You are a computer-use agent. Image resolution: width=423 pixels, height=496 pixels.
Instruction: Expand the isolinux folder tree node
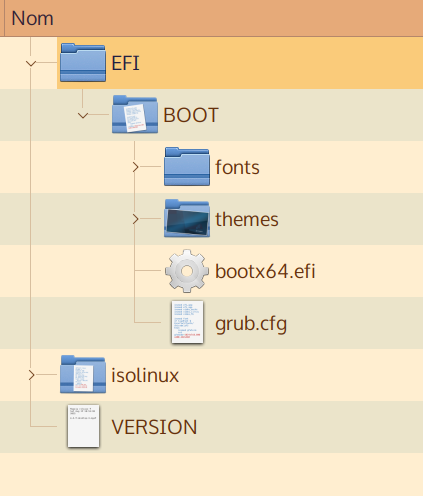[31, 375]
